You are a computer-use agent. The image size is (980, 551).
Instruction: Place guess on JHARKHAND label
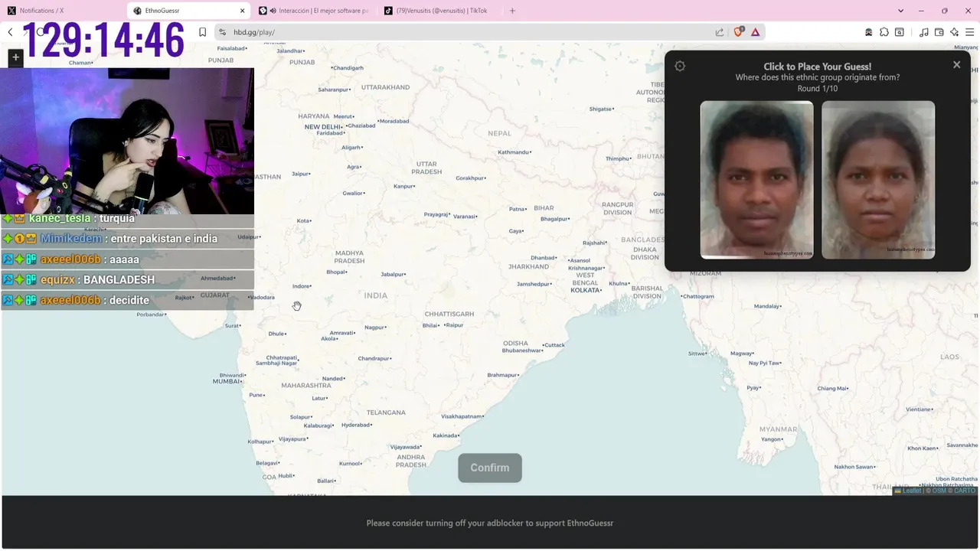[x=528, y=266]
